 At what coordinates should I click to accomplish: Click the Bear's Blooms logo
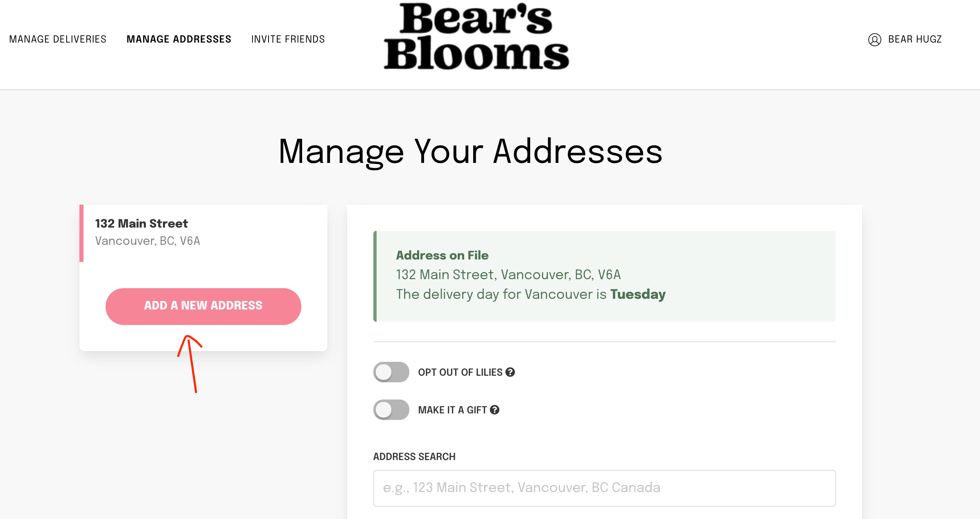476,37
